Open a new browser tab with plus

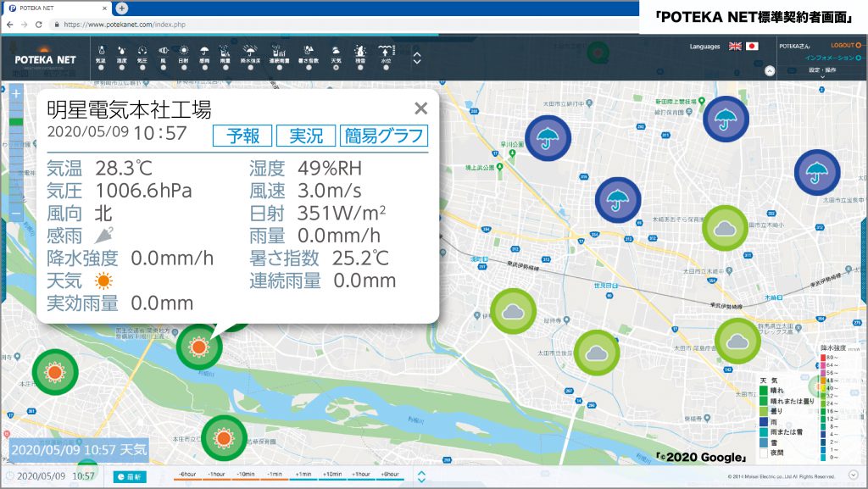pos(122,8)
